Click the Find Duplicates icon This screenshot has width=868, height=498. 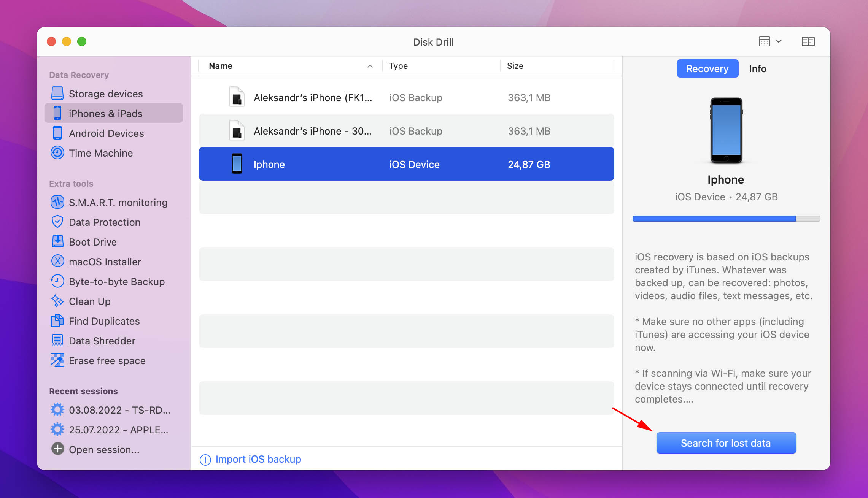(x=57, y=321)
